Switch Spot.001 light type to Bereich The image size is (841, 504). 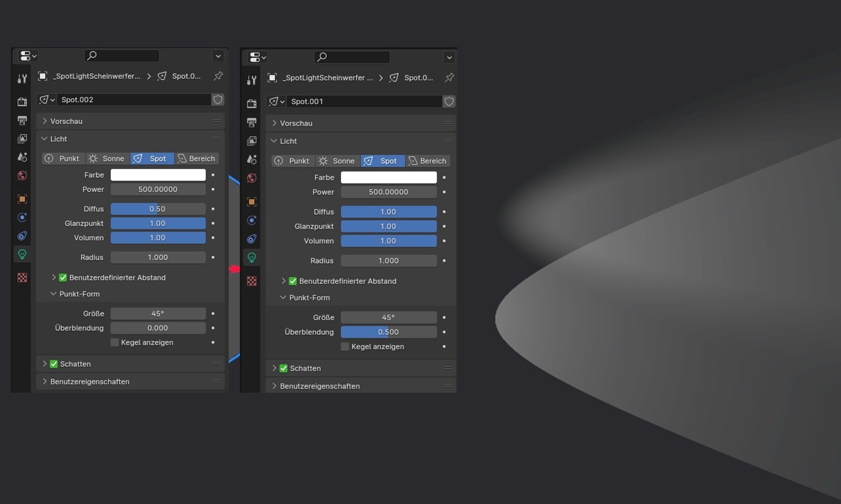click(427, 161)
